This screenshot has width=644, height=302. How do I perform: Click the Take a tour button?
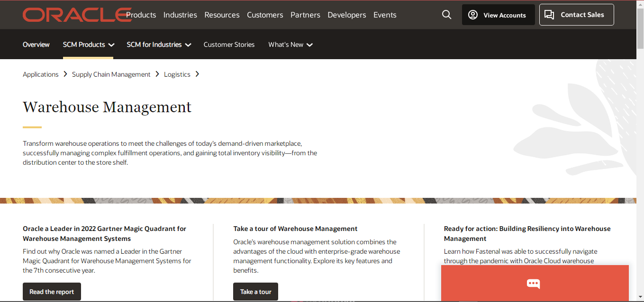(x=255, y=292)
